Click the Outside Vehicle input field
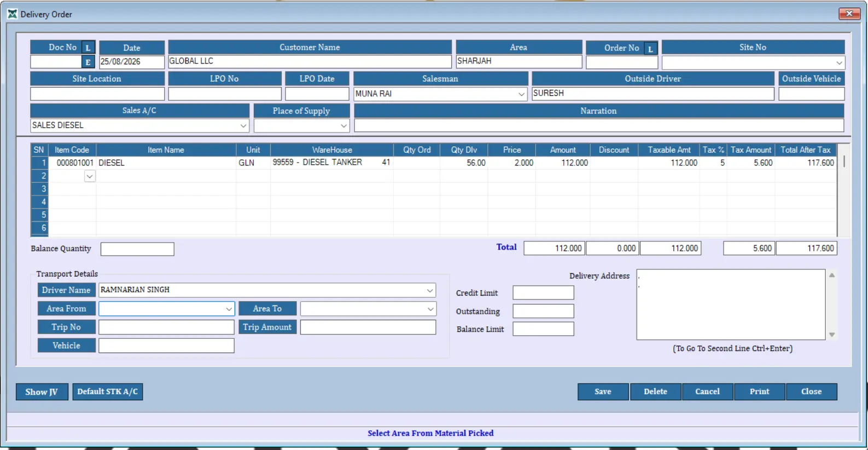Viewport: 868px width, 450px height. click(812, 94)
